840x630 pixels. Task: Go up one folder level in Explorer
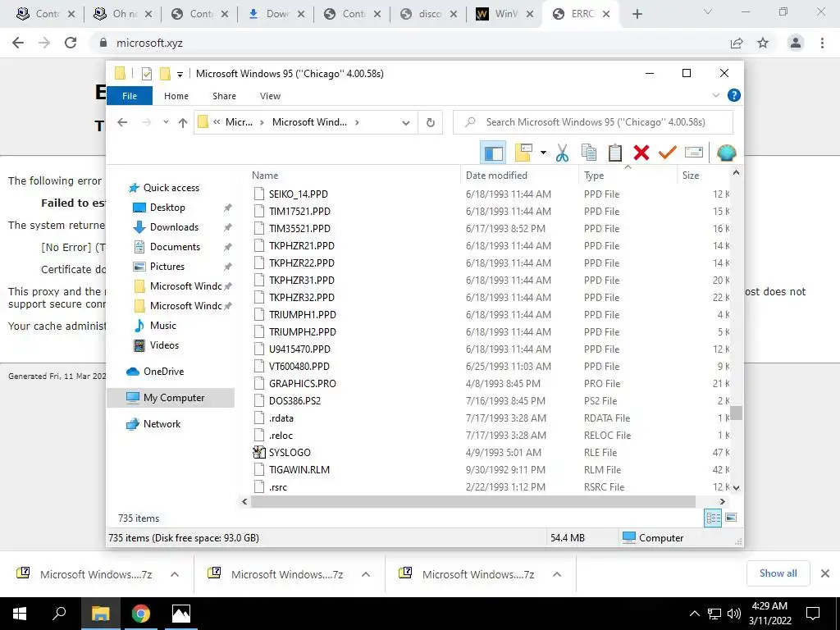point(183,123)
